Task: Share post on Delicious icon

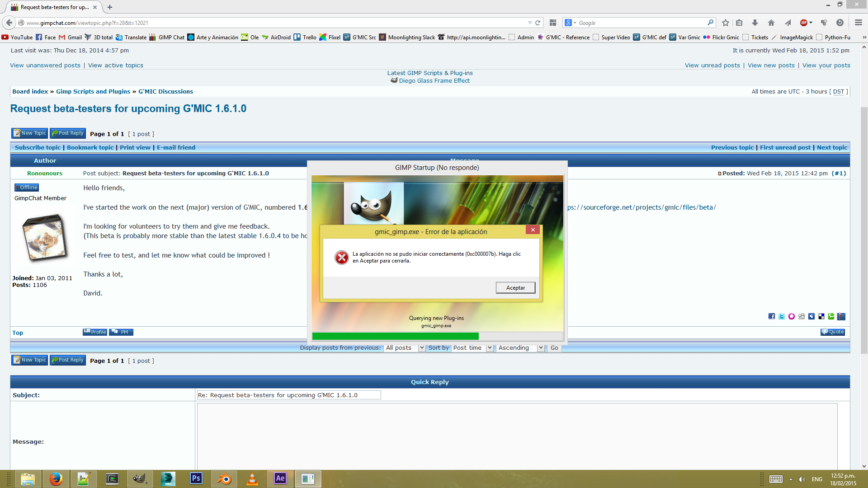Action: (x=821, y=316)
